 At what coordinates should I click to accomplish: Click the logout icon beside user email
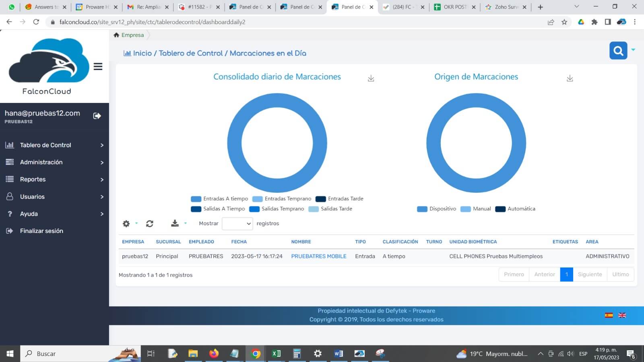97,116
